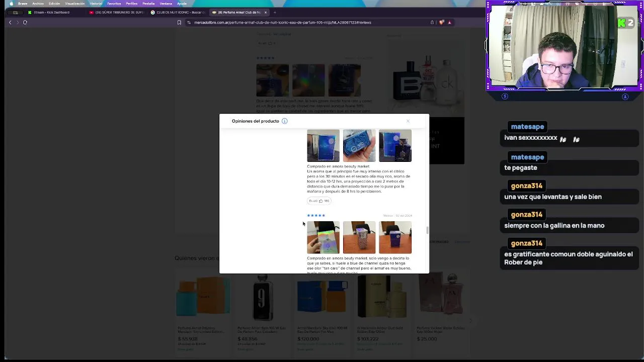Open middle desk photo in second review
The image size is (644, 362).
[359, 237]
